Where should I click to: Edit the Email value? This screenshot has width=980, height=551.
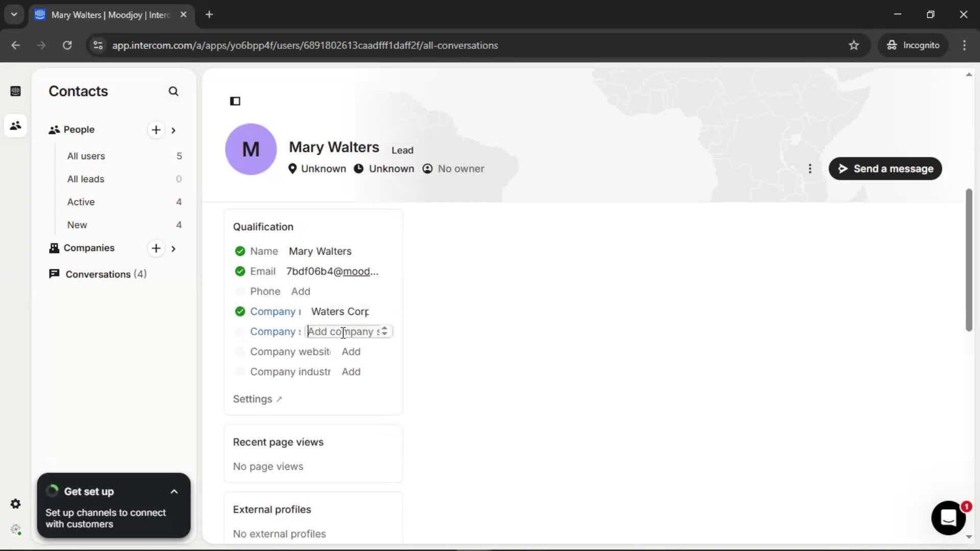point(332,271)
